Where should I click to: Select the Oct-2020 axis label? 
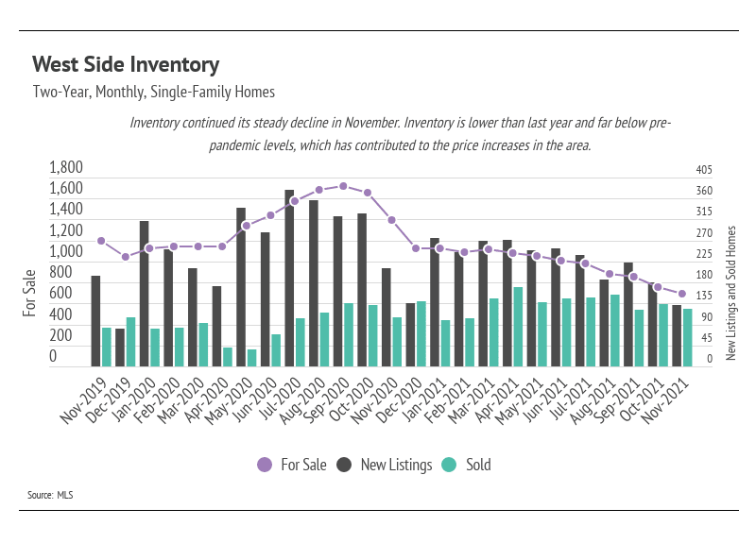(351, 399)
